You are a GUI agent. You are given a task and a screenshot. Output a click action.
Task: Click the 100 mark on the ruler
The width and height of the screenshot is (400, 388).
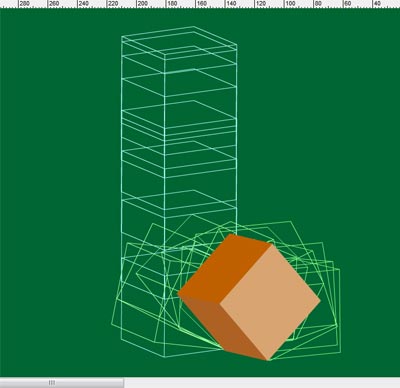(290, 4)
